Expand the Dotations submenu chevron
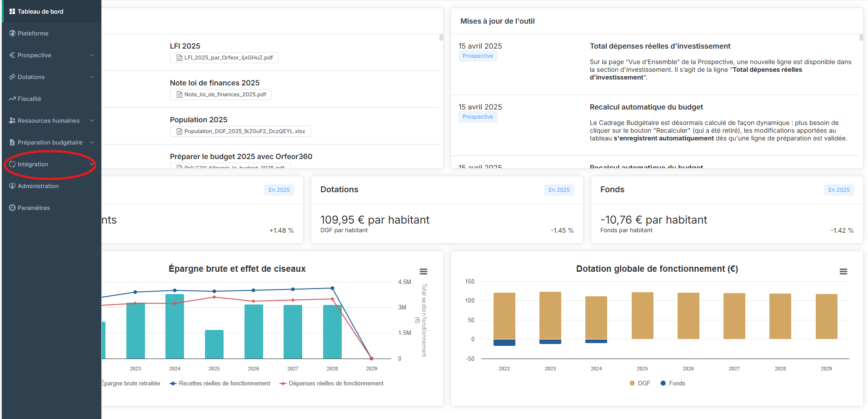This screenshot has height=419, width=868. (x=92, y=77)
